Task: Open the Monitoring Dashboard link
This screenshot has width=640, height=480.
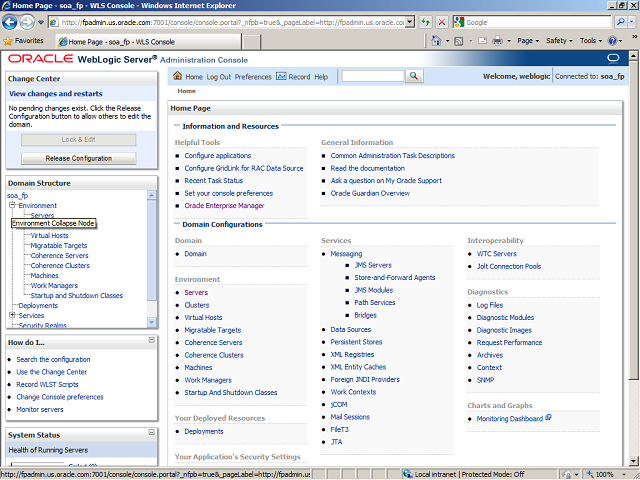Action: tap(510, 418)
